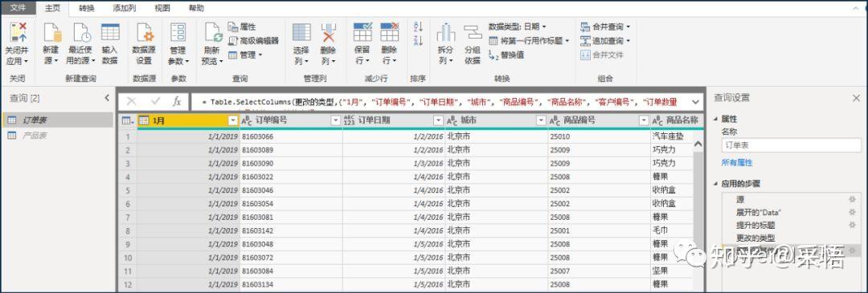Click the Manage Parameters (管理参数) icon
The width and height of the screenshot is (868, 293).
coord(178,33)
